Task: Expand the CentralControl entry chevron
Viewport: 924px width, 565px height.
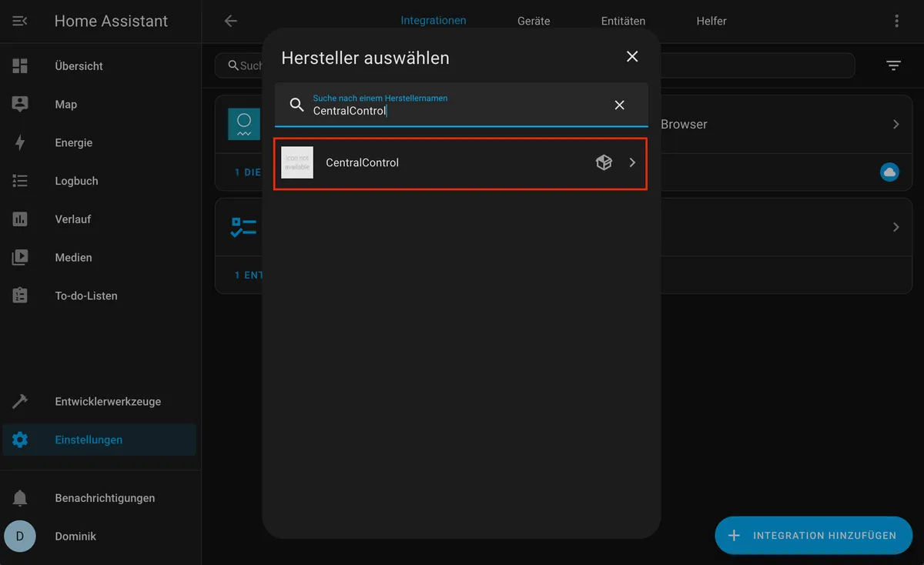Action: (632, 162)
